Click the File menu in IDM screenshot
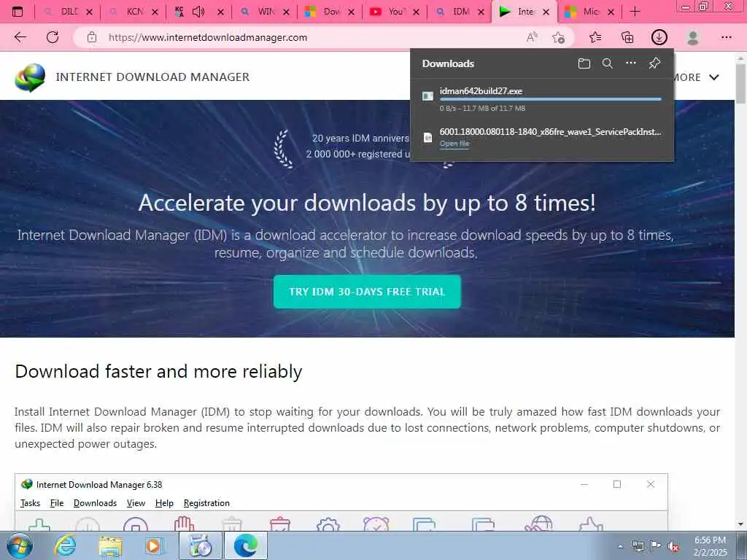The image size is (747, 560). click(x=57, y=503)
